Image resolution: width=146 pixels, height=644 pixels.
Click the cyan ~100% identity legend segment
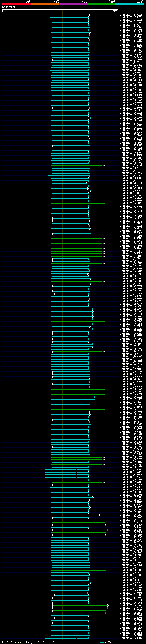point(130,4)
